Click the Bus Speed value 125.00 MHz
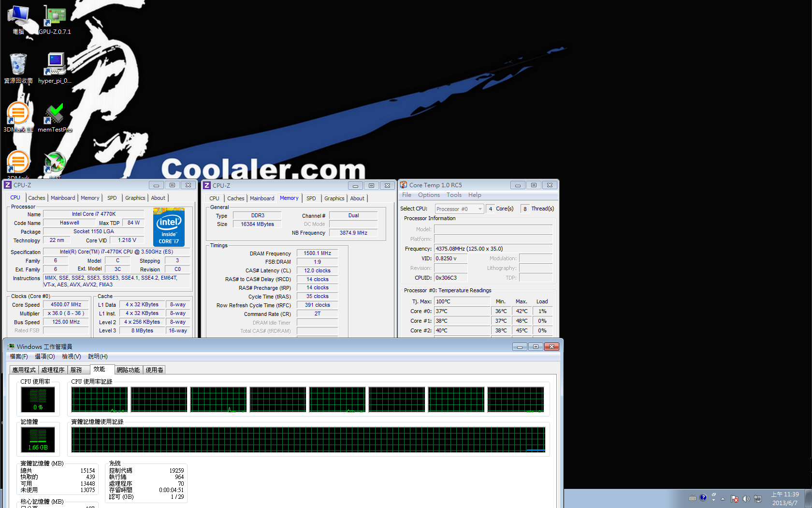This screenshot has width=812, height=508. [66, 322]
